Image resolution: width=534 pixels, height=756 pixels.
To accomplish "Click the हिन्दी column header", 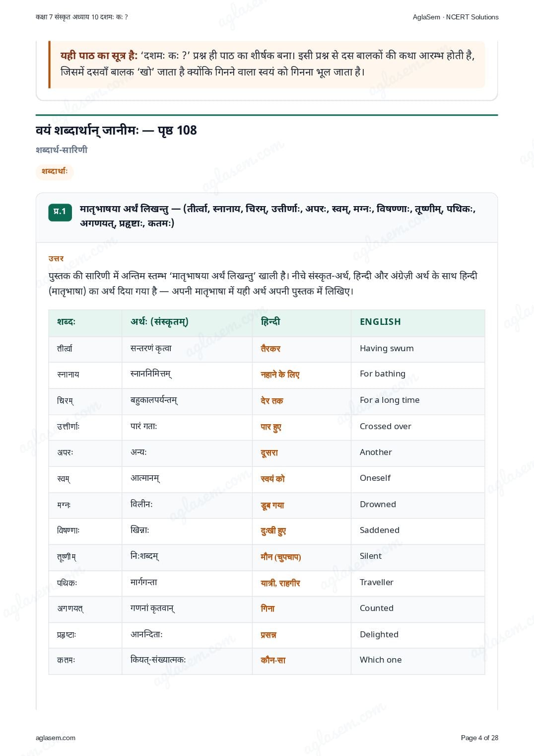I will [x=270, y=322].
